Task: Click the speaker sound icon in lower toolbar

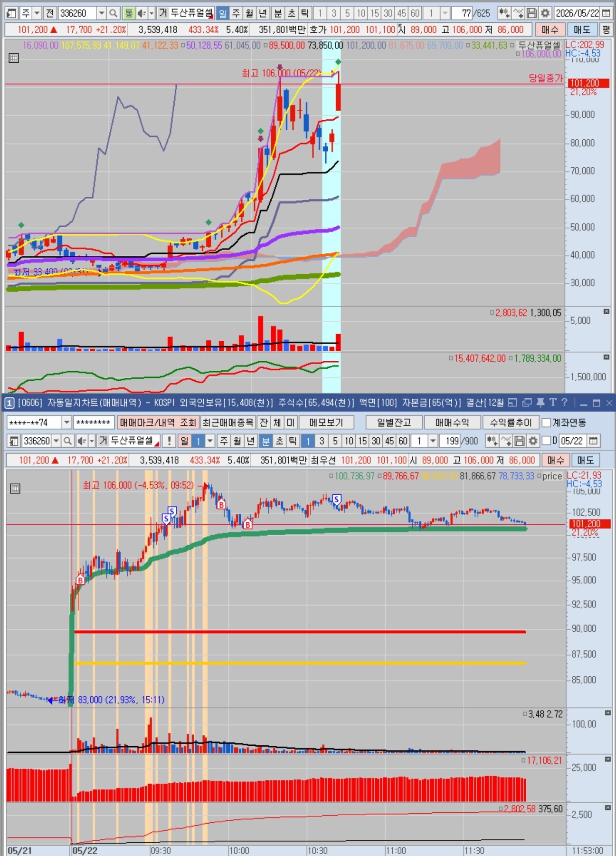Action: pyautogui.click(x=82, y=441)
